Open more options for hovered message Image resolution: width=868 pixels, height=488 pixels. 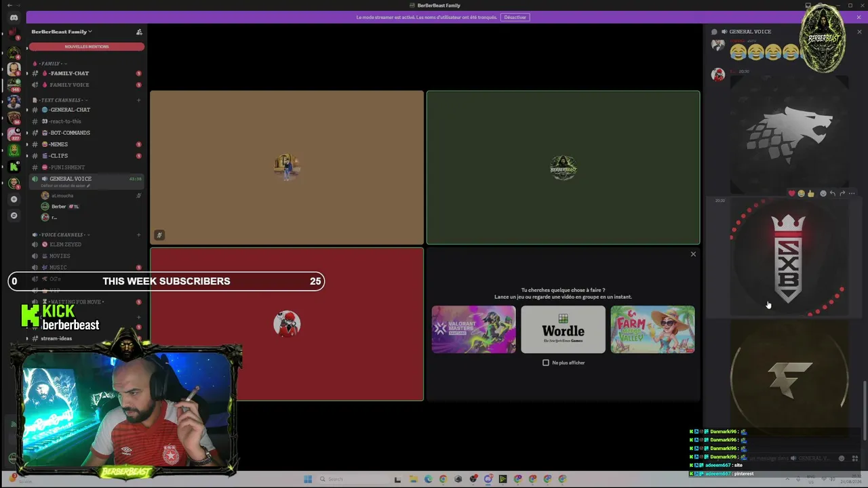point(852,194)
